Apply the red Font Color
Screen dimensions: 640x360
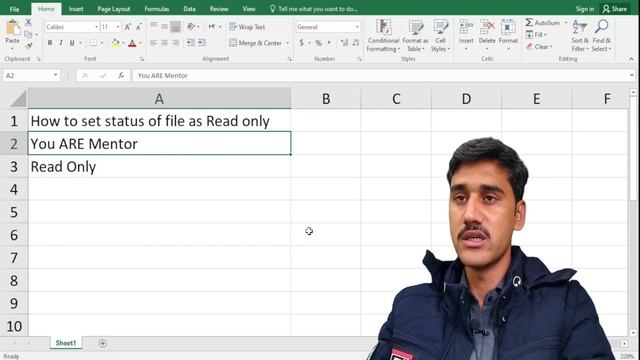(132, 43)
